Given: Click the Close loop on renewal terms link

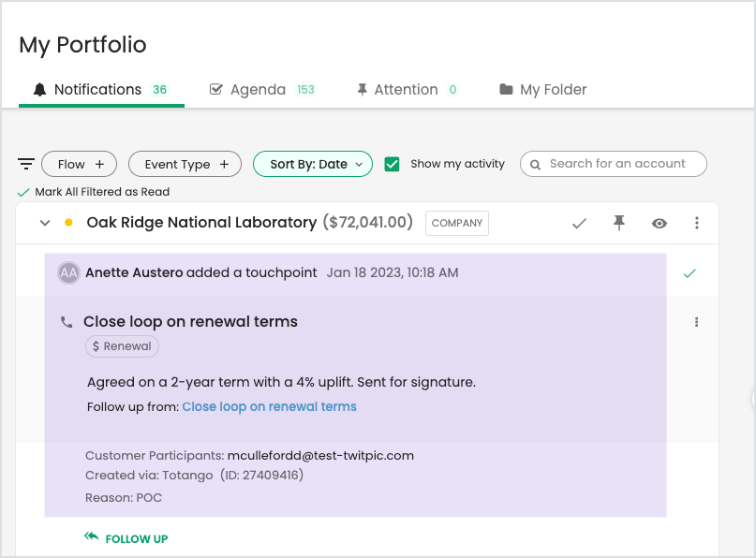Looking at the screenshot, I should (269, 406).
